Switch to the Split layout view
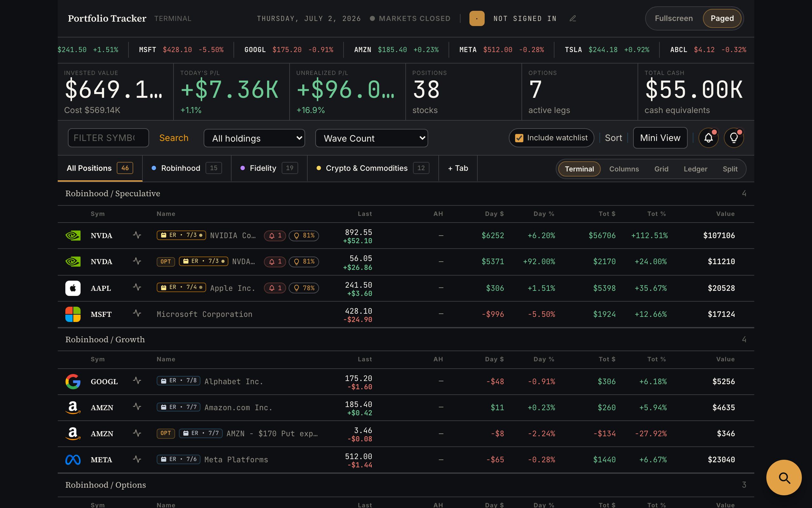The image size is (812, 508). click(x=730, y=169)
